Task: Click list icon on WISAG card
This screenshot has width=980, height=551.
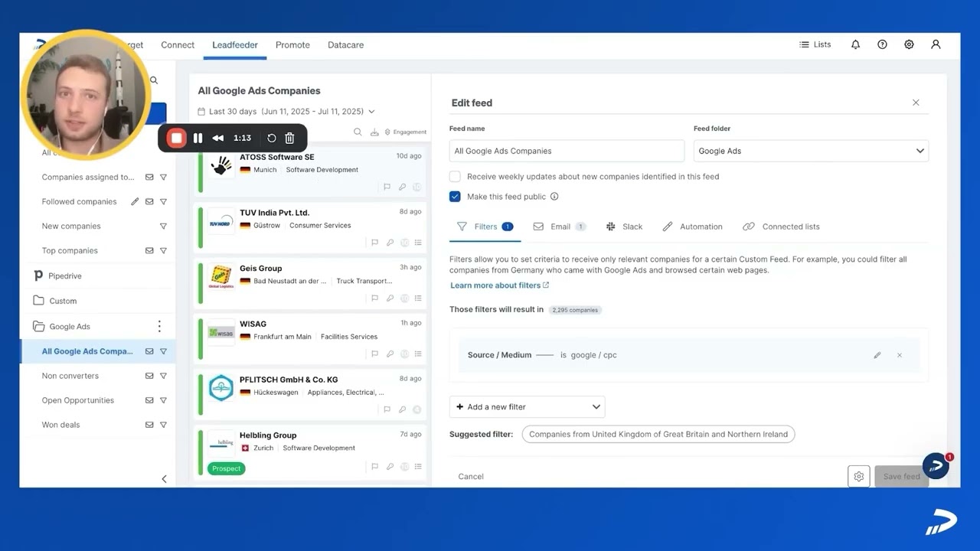Action: point(418,354)
